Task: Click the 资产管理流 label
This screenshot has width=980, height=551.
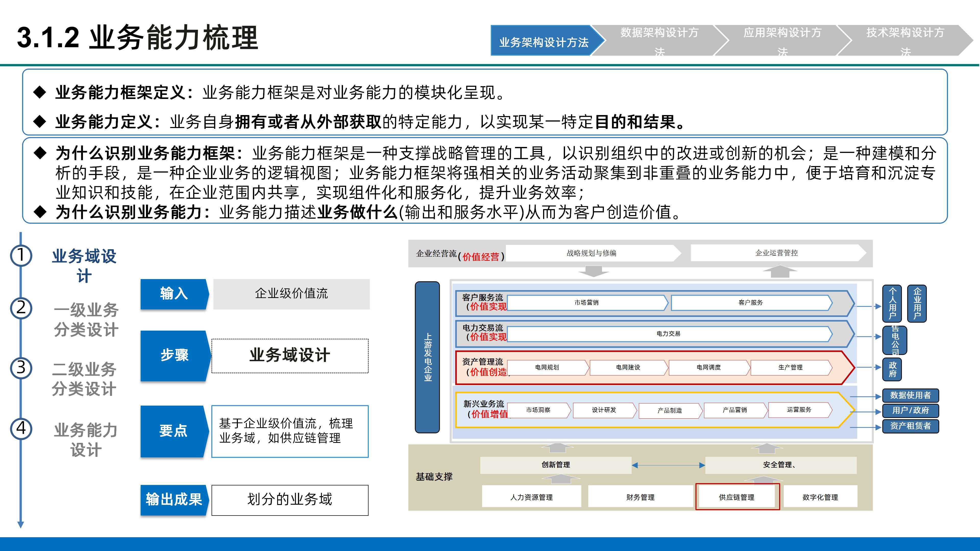Action: (x=482, y=362)
